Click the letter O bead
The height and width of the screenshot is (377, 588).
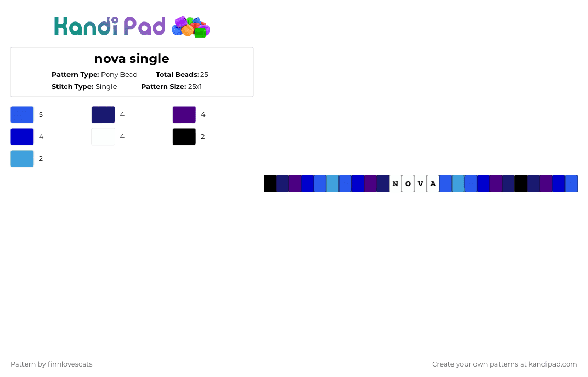(x=408, y=184)
